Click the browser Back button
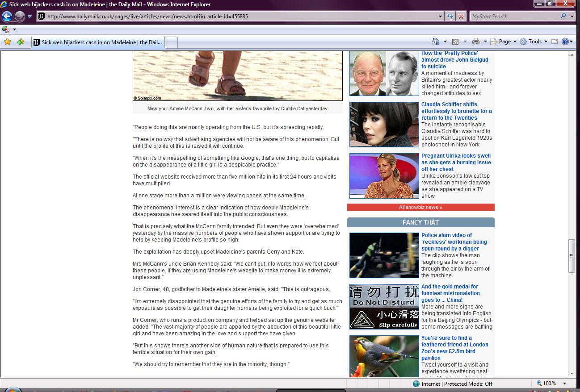 click(7, 17)
